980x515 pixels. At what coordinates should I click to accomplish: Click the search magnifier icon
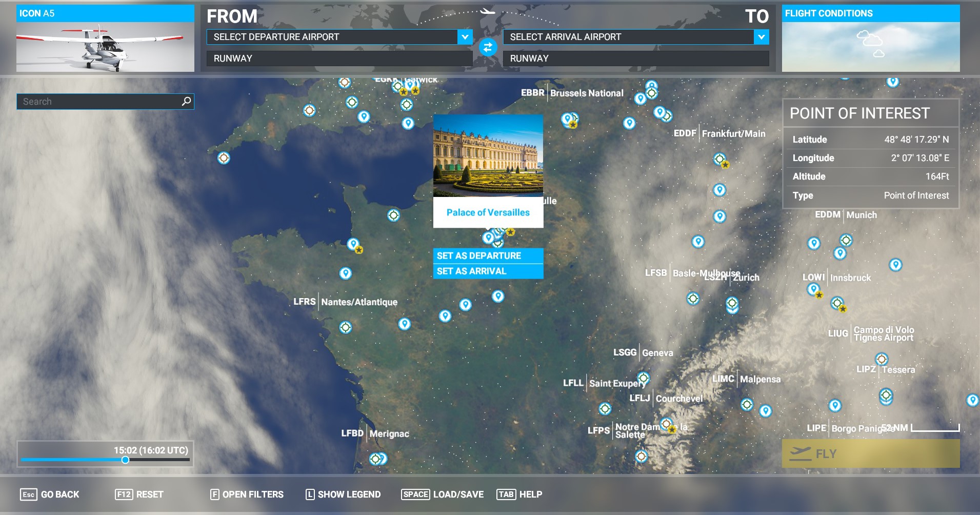[x=187, y=101]
